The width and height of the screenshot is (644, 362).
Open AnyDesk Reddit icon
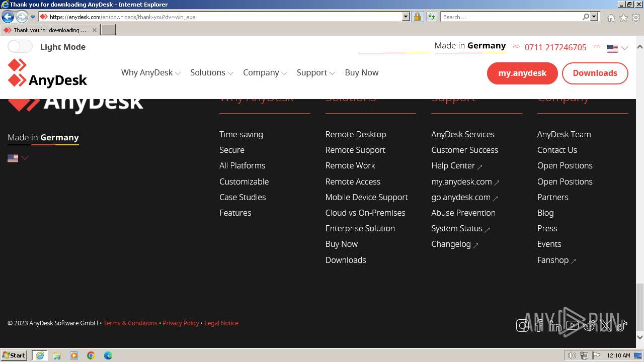[x=589, y=326]
